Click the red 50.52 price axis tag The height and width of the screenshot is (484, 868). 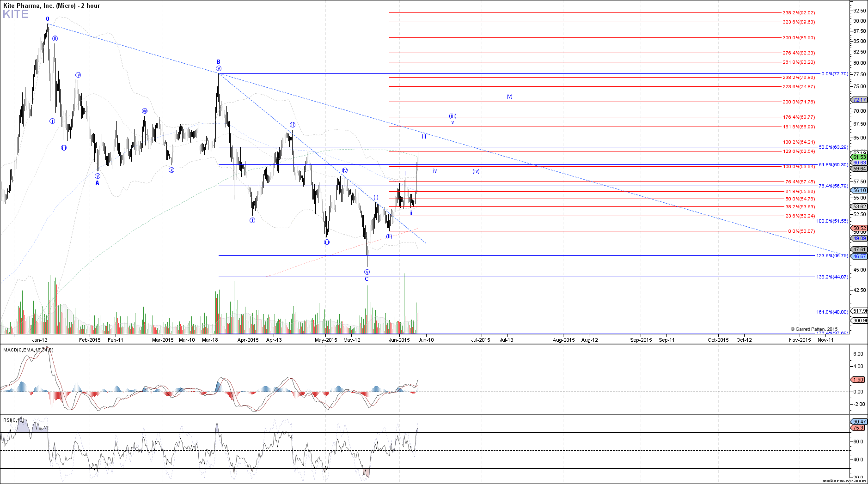tap(859, 229)
